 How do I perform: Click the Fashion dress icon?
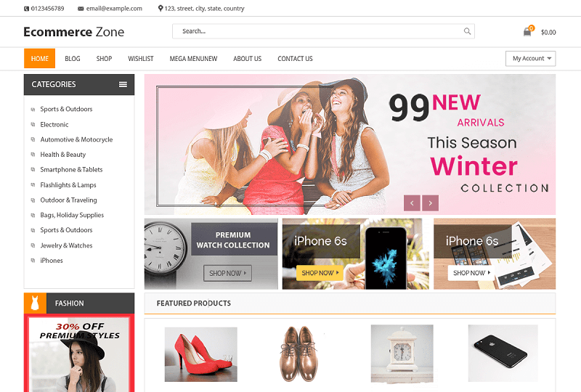pos(35,303)
